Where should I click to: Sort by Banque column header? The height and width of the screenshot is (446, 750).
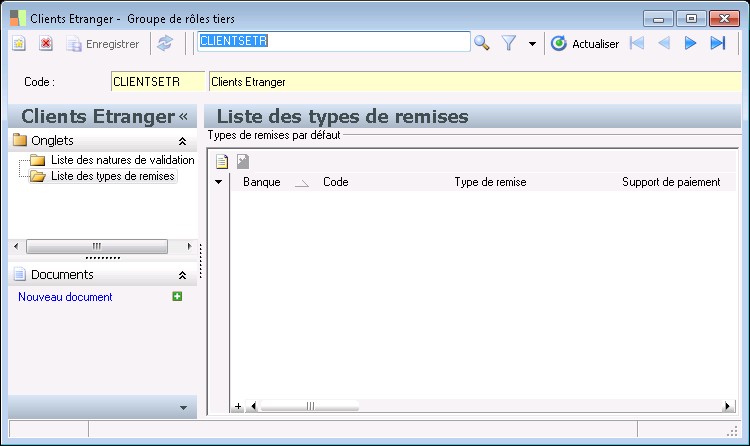click(262, 182)
